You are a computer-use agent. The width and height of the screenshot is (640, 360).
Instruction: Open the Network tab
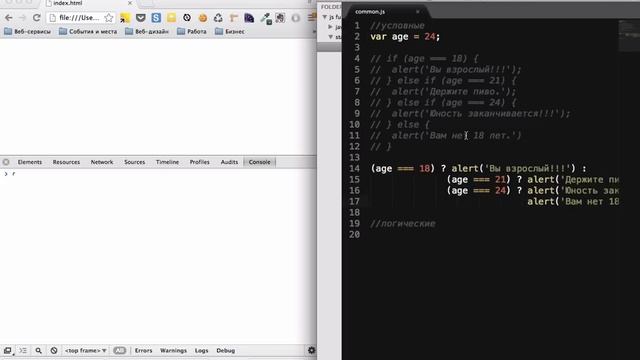coord(102,162)
